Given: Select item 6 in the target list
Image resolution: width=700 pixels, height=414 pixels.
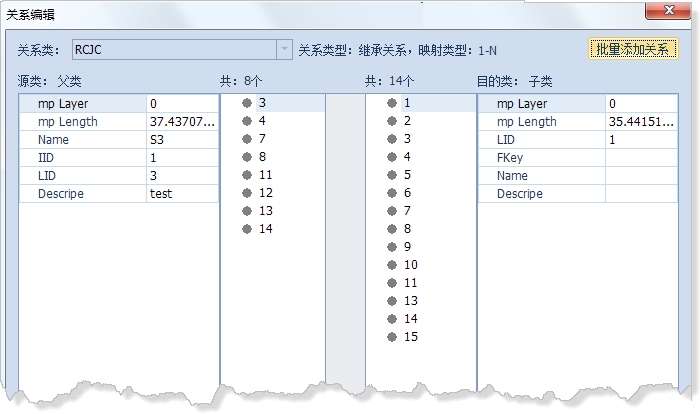Looking at the screenshot, I should click(x=408, y=193).
